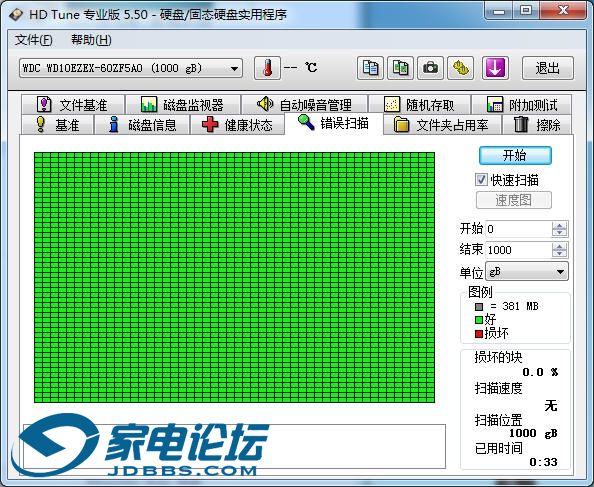Click the green 好 legend swatch

tap(479, 320)
